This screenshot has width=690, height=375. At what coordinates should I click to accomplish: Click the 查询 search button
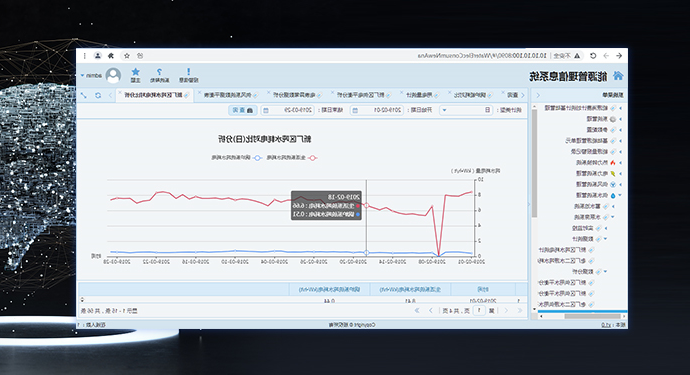tap(242, 110)
